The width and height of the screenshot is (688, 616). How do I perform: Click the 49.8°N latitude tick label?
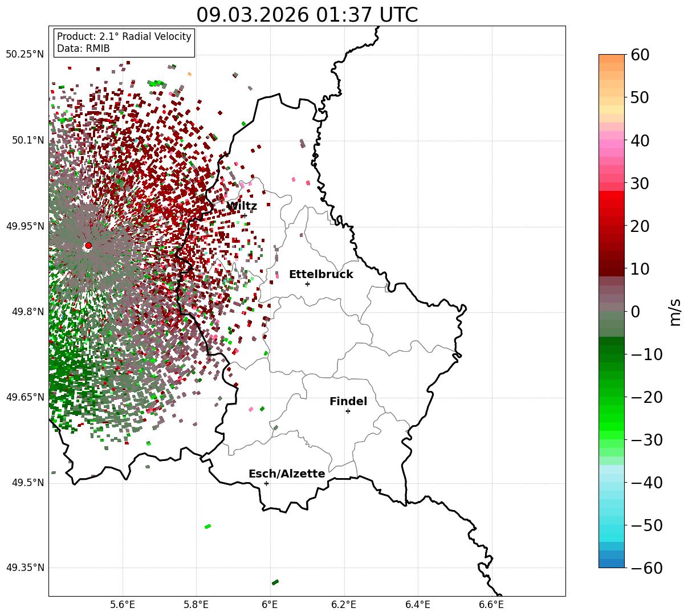[27, 312]
